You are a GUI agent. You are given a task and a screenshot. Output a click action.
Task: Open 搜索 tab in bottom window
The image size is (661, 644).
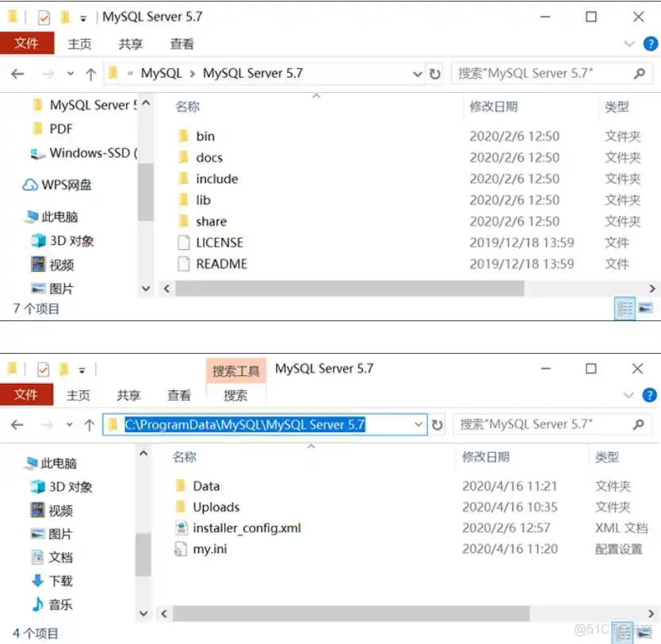coord(235,395)
